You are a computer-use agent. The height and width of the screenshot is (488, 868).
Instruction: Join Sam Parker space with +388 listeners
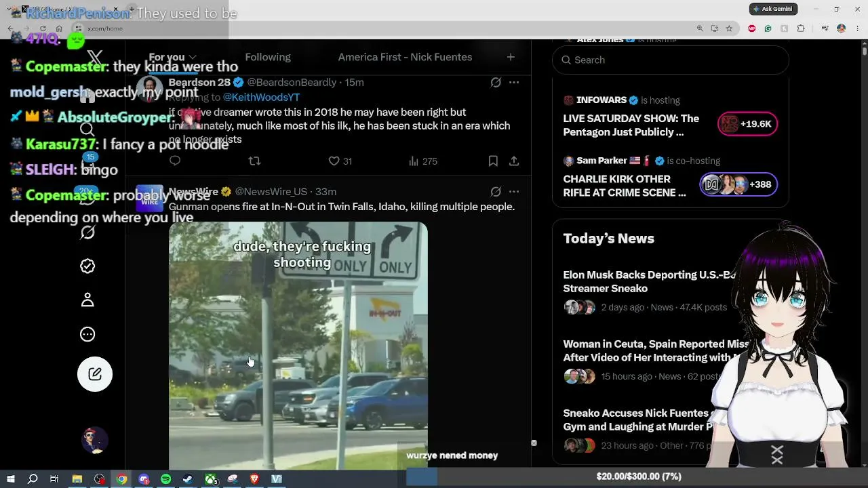[x=738, y=184]
